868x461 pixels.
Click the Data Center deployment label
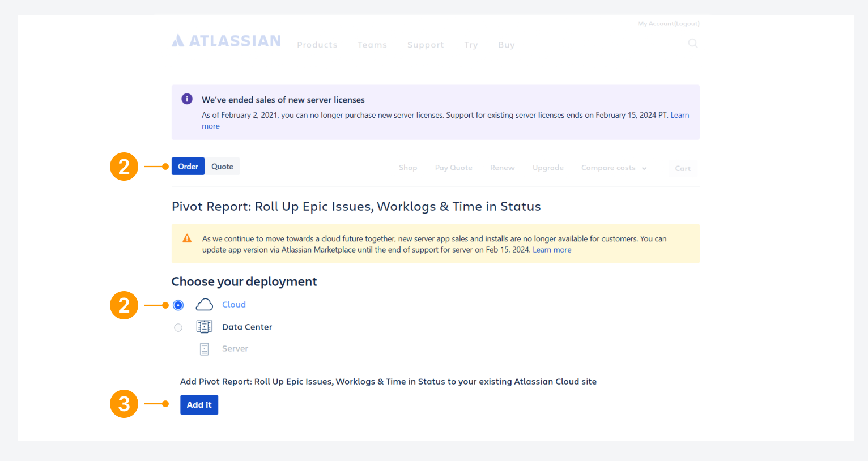tap(247, 327)
